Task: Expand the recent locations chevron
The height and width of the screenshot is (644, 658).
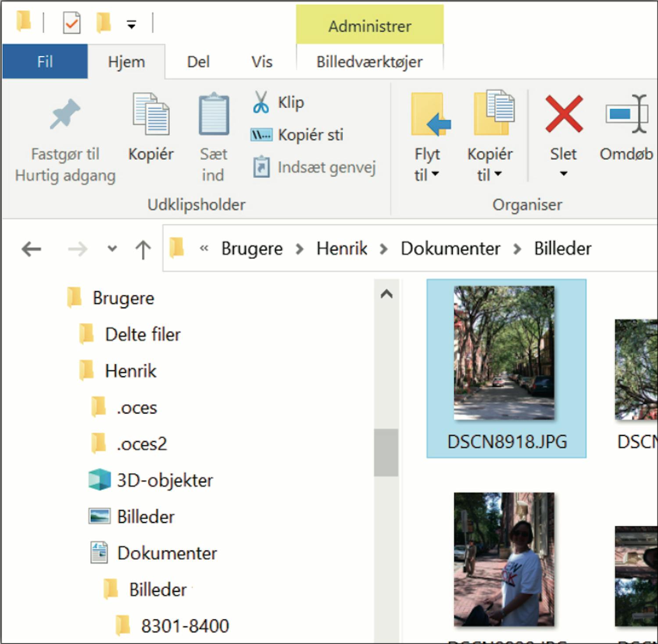Action: (112, 249)
